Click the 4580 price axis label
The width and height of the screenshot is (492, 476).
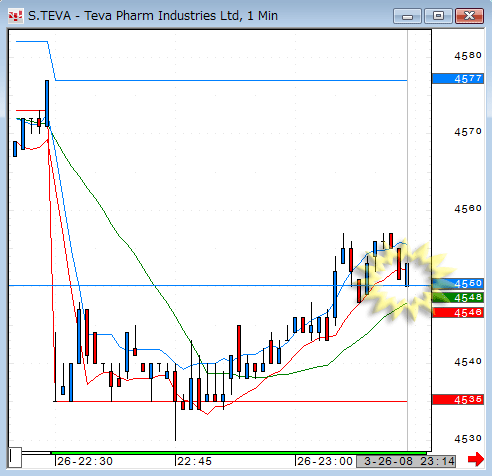click(x=468, y=55)
